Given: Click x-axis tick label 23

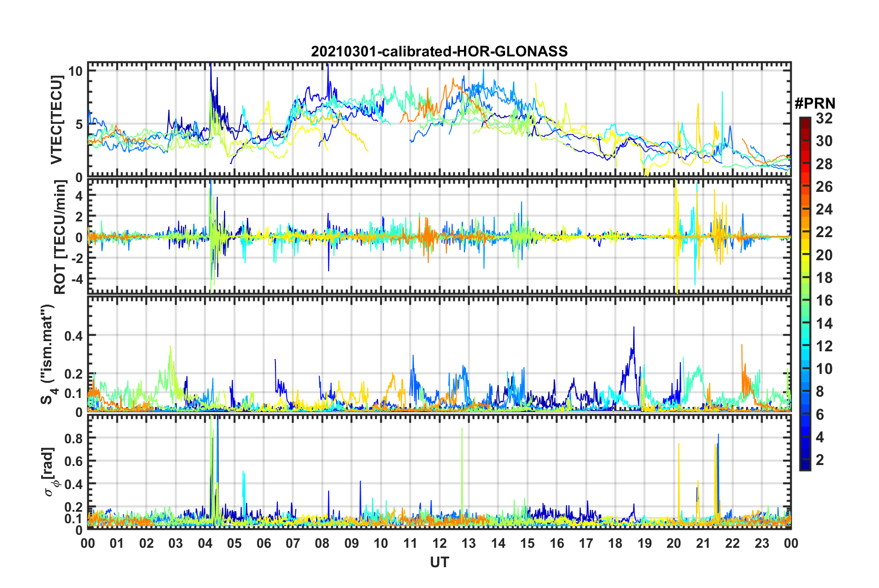Looking at the screenshot, I should coord(762,543).
